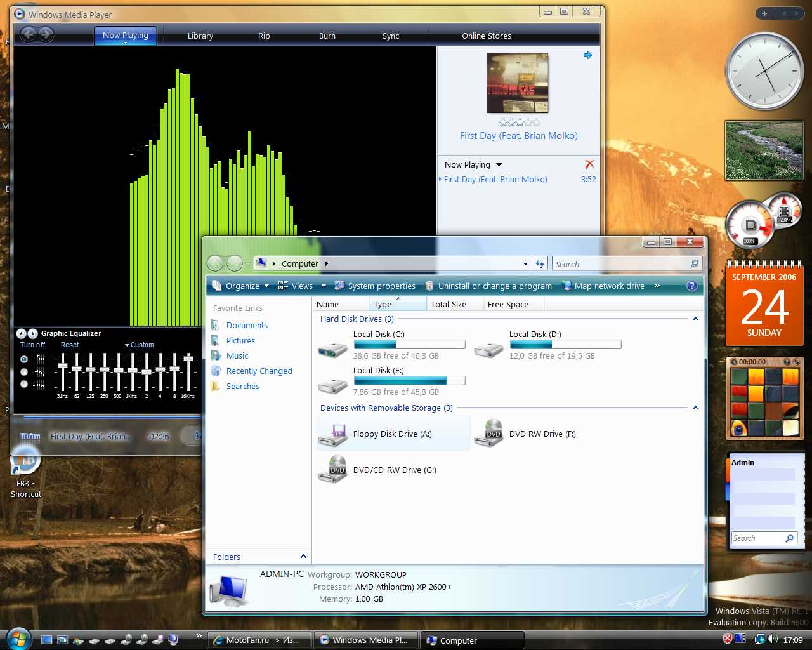Click the blue arrow above the album art

587,55
